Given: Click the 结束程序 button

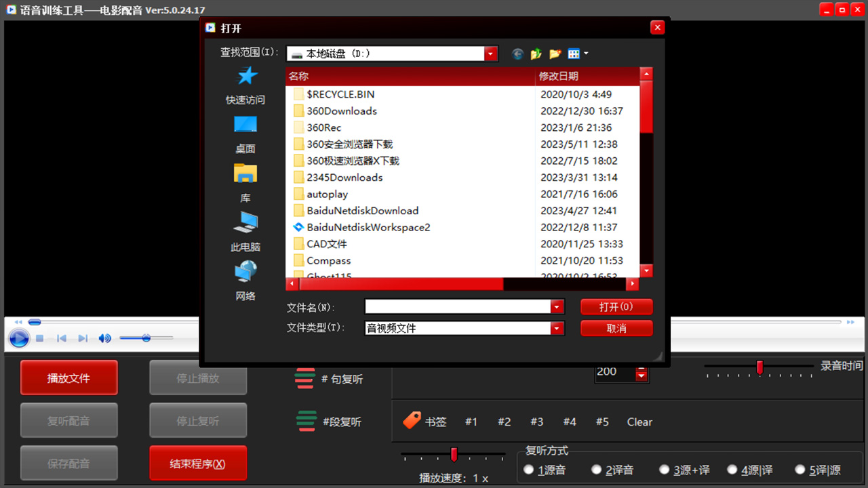Looking at the screenshot, I should 198,464.
